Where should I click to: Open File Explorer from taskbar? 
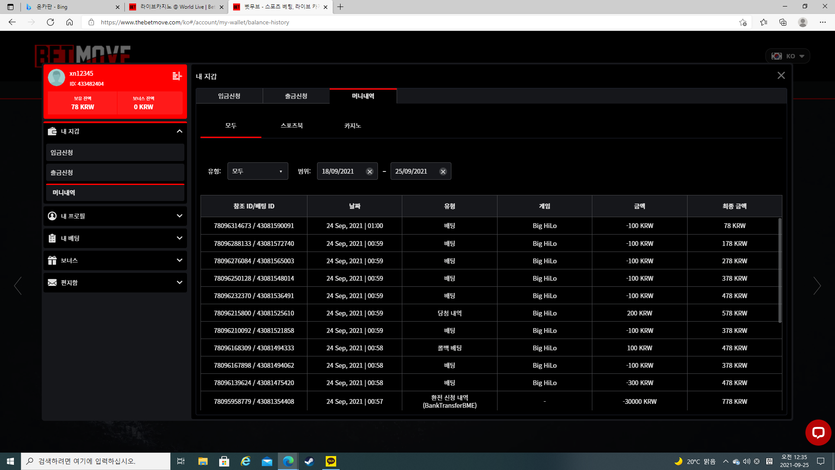point(203,461)
